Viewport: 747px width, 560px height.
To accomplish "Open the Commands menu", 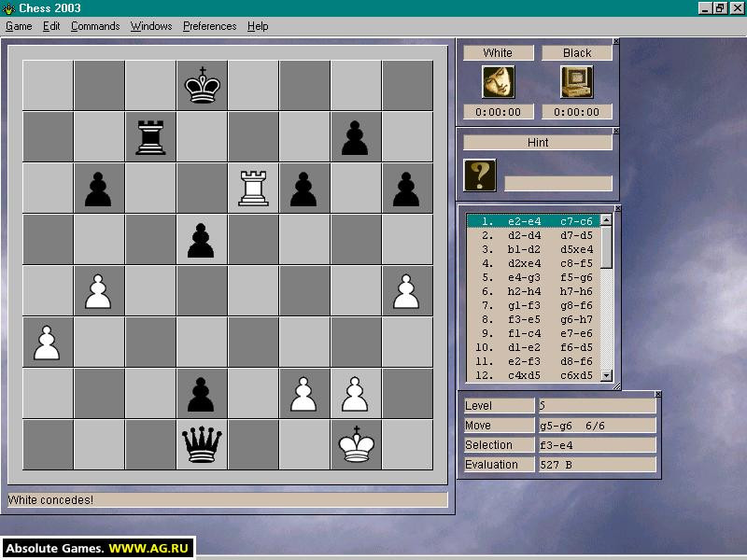I will point(95,26).
